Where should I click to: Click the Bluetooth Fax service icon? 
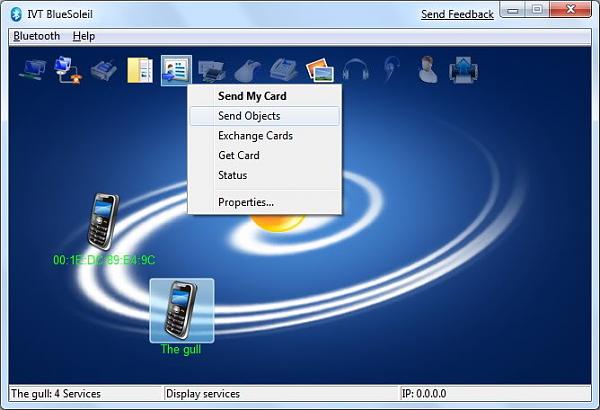pos(284,70)
